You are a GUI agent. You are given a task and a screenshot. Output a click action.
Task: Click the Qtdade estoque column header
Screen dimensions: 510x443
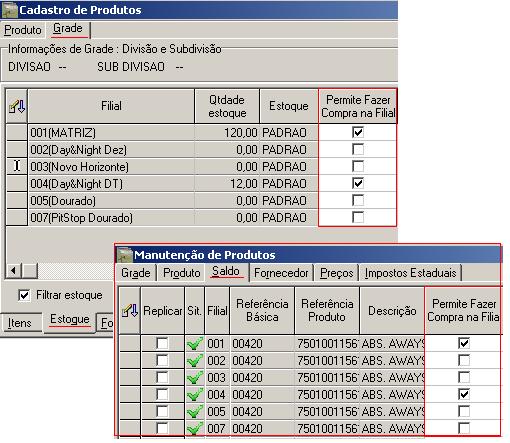pos(227,106)
